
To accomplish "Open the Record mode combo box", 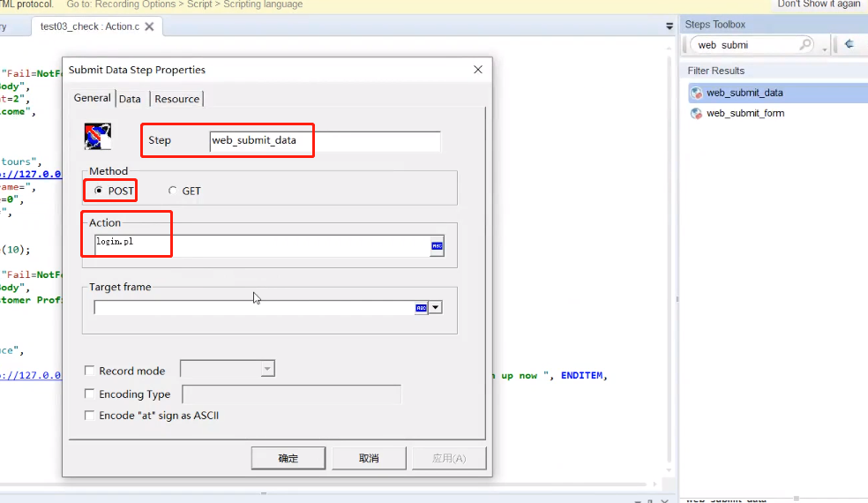I will (x=228, y=368).
